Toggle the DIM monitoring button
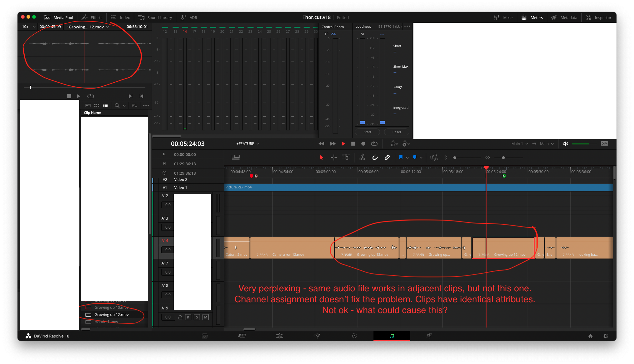 604,143
